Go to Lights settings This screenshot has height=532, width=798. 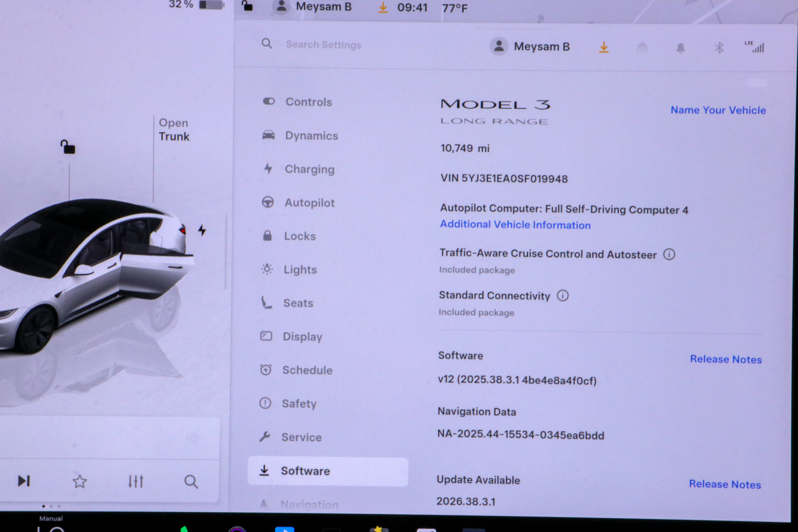(289, 269)
